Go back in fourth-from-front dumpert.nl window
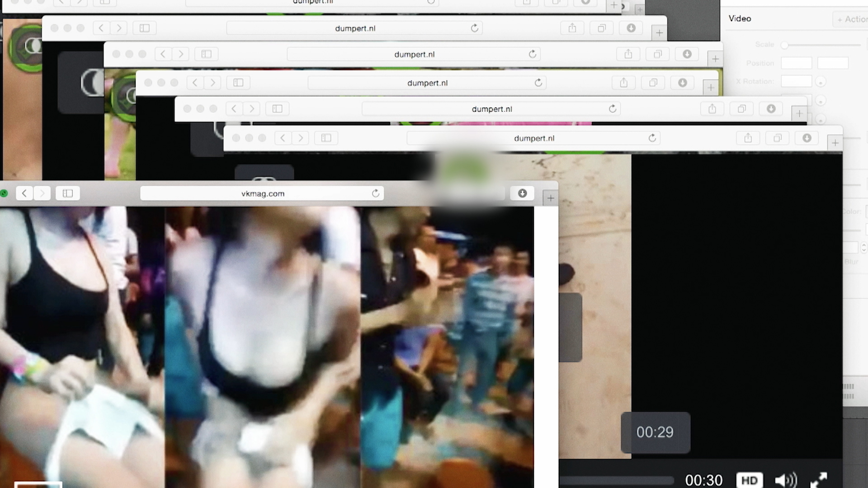 (x=163, y=54)
